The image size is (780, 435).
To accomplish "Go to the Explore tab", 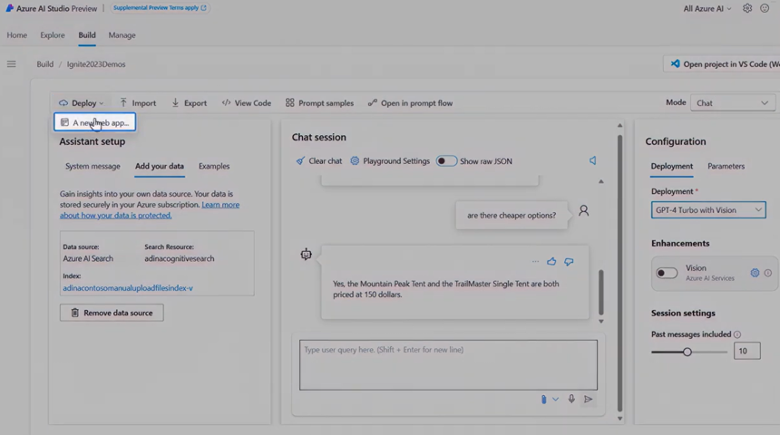I will point(53,35).
